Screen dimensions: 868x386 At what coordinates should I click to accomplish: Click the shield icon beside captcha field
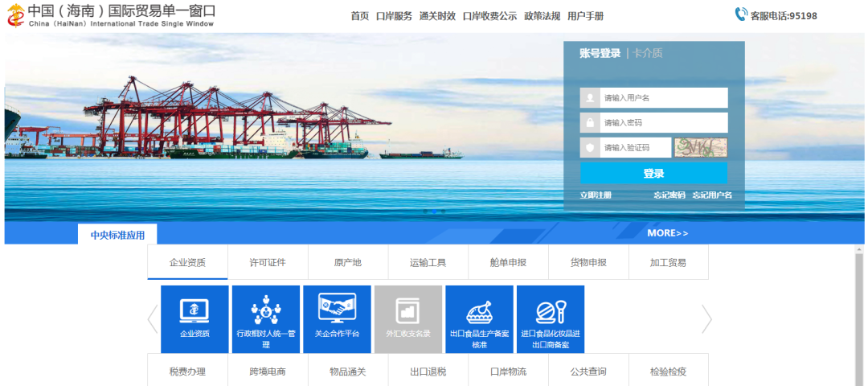tap(590, 147)
